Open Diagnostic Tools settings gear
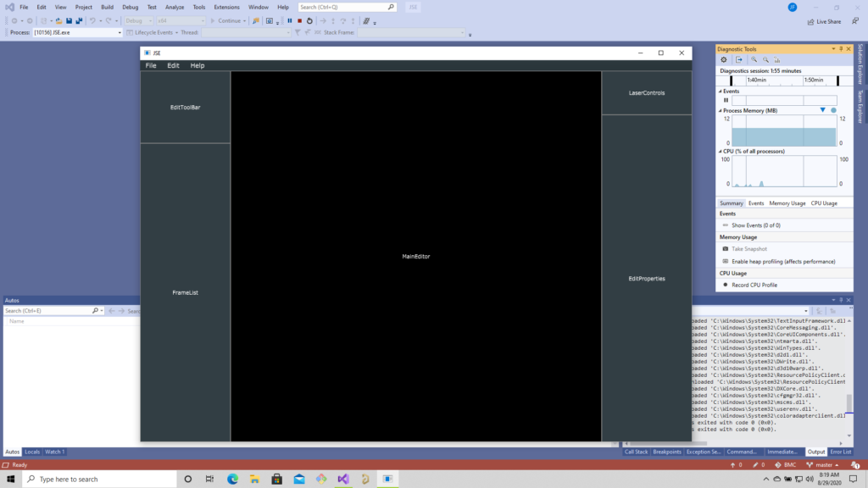The height and width of the screenshot is (488, 868). [x=724, y=60]
